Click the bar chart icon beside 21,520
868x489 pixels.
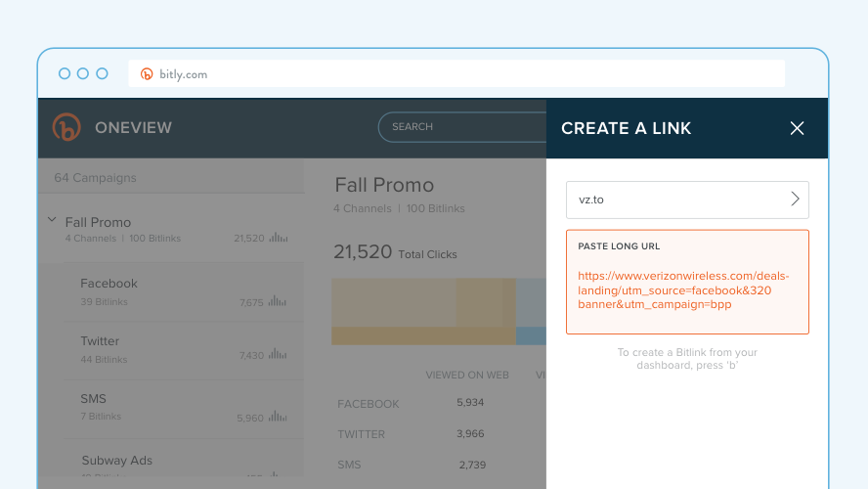[x=279, y=238]
